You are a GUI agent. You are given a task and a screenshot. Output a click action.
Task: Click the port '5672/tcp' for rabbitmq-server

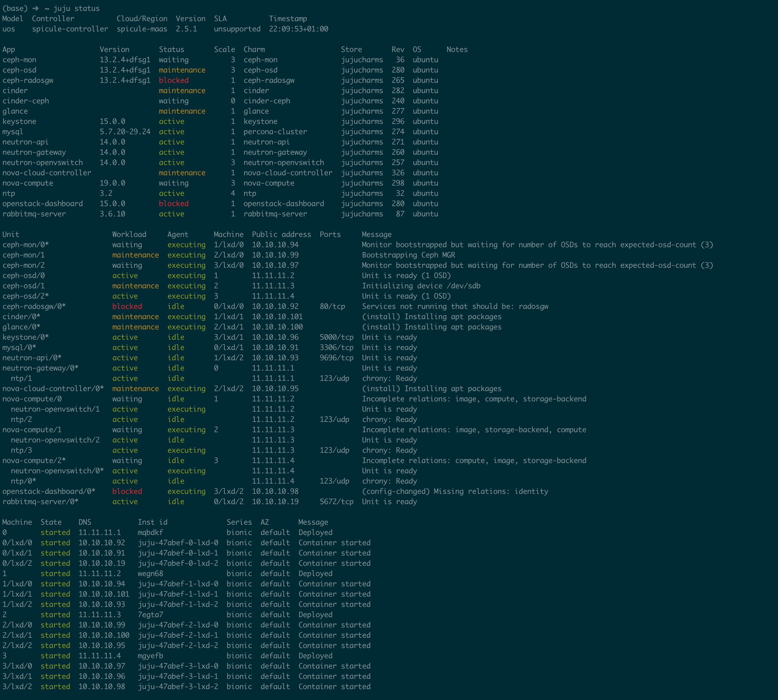[336, 501]
